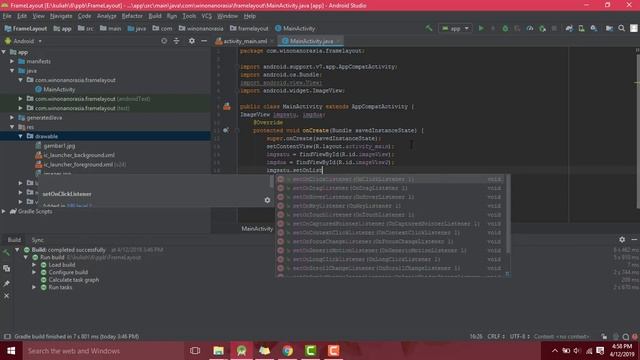Collapse the java folder
The width and height of the screenshot is (640, 360).
point(12,71)
